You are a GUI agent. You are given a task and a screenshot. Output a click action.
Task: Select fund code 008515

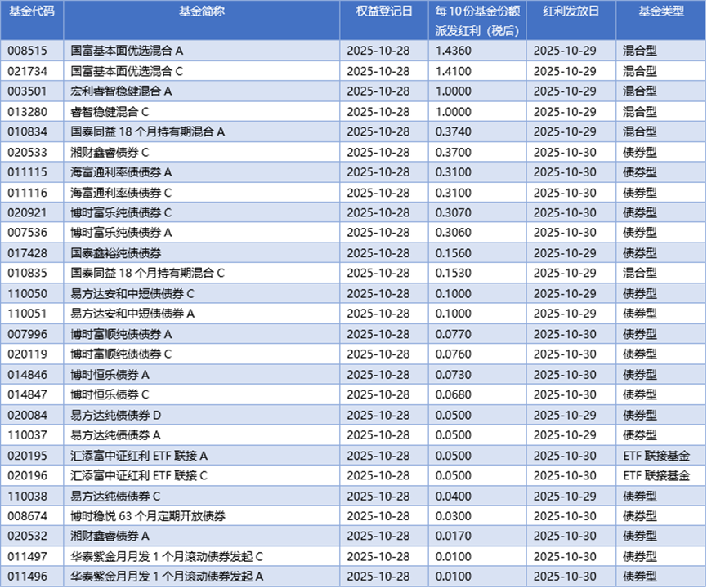pyautogui.click(x=27, y=51)
